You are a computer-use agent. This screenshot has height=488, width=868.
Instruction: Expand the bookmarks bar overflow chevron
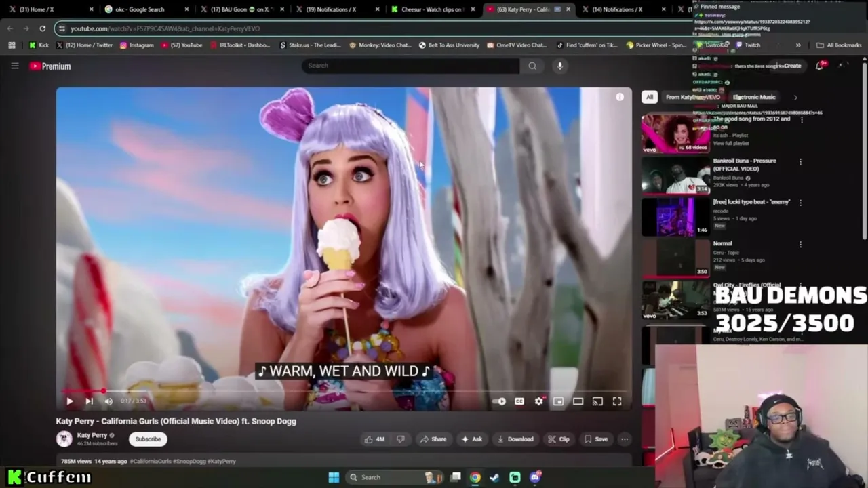pyautogui.click(x=798, y=45)
